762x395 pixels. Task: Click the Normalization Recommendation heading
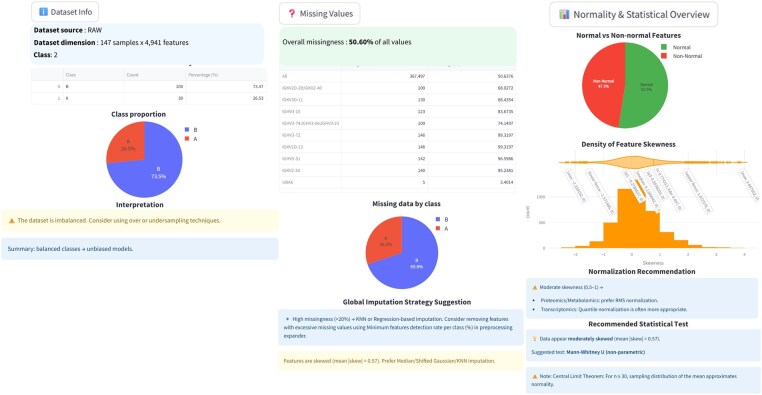click(641, 272)
